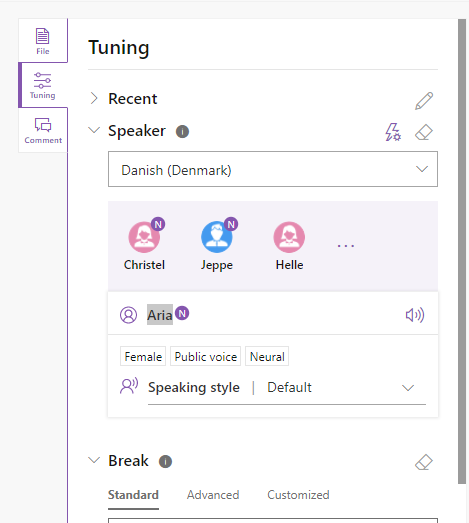Open the Speaking style Default dropdown
The height and width of the screenshot is (523, 469).
[x=287, y=388]
